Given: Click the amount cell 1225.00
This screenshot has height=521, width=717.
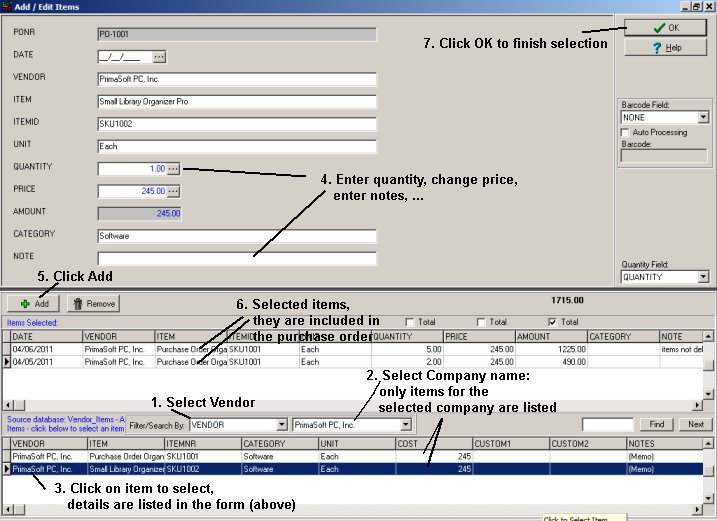Looking at the screenshot, I should [551, 349].
